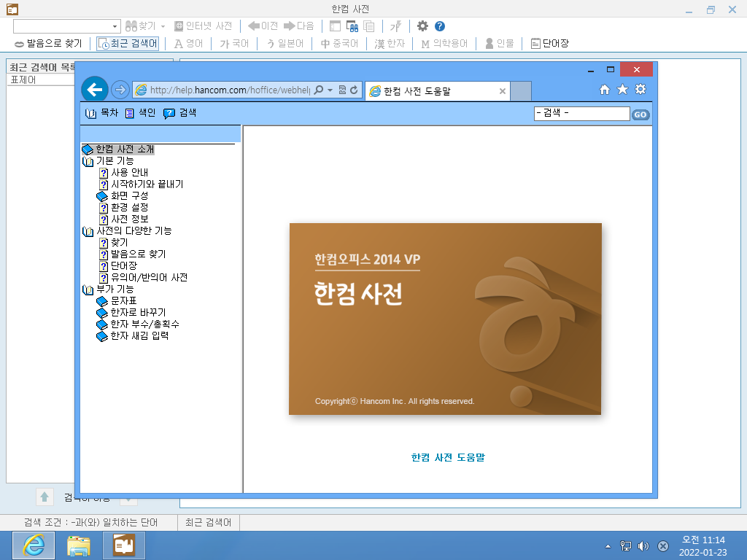The image size is (747, 560).
Task: Click the compatibility view icon in the address bar
Action: pyautogui.click(x=342, y=90)
